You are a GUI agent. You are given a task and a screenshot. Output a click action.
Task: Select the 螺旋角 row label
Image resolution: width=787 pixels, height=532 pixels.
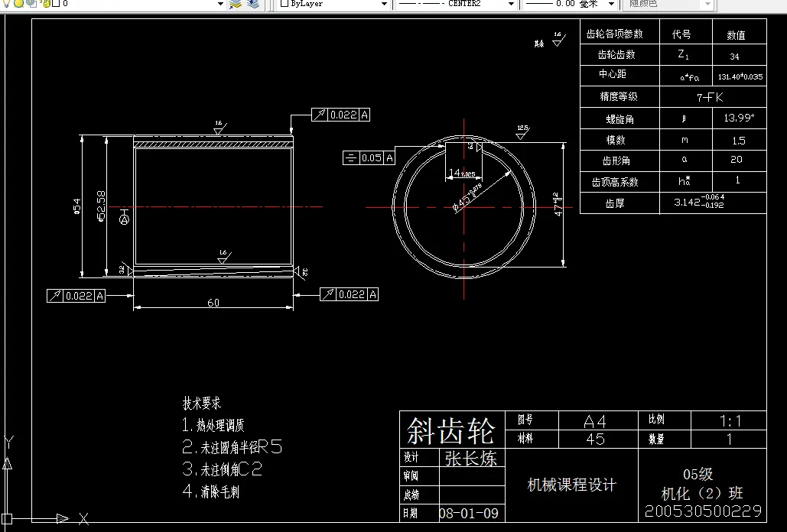pos(620,119)
